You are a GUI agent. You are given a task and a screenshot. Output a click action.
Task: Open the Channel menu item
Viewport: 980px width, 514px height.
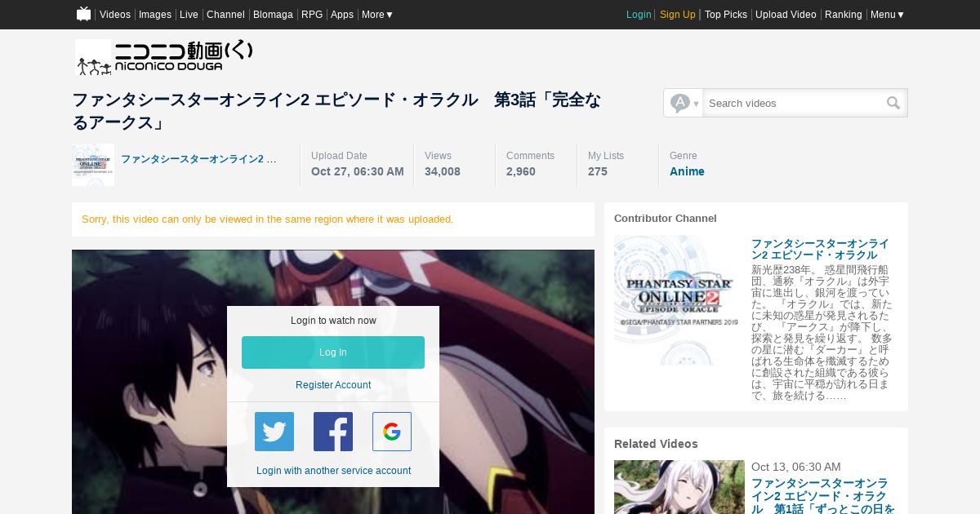[225, 15]
